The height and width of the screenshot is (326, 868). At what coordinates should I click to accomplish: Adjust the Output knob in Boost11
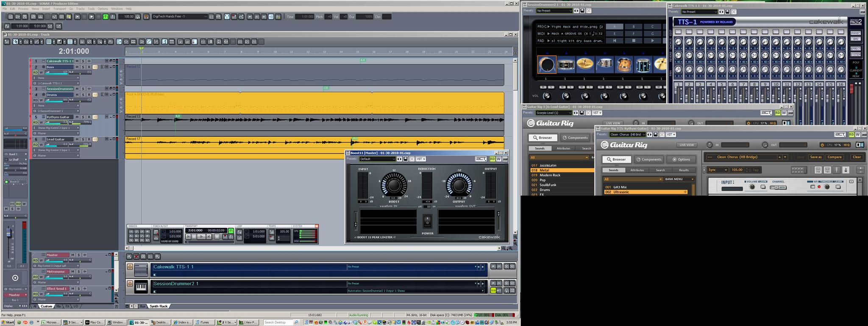459,185
